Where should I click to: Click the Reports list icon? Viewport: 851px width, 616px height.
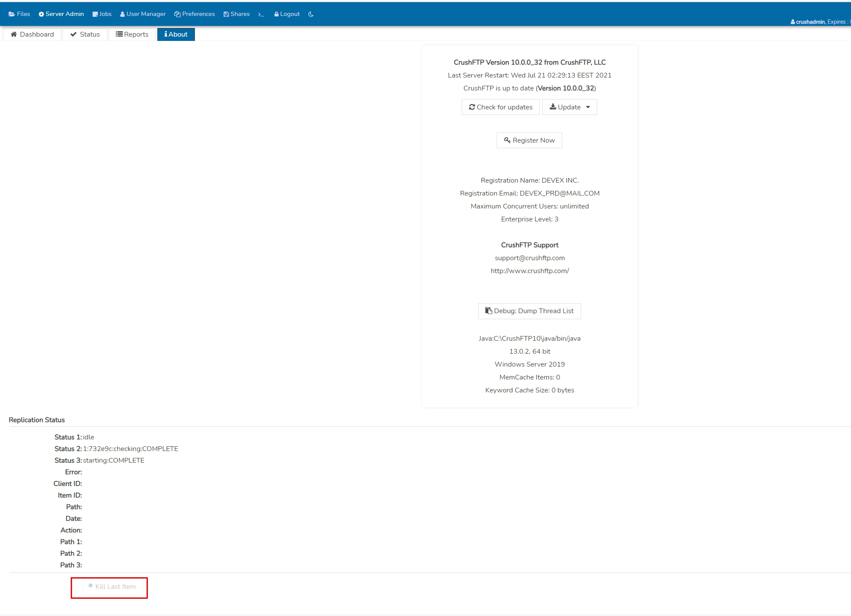pos(119,34)
